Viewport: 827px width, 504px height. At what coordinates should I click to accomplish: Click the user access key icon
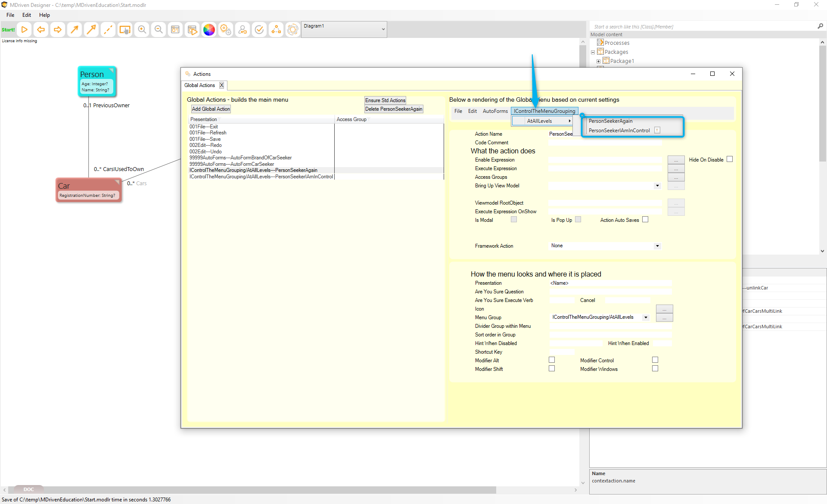point(243,30)
